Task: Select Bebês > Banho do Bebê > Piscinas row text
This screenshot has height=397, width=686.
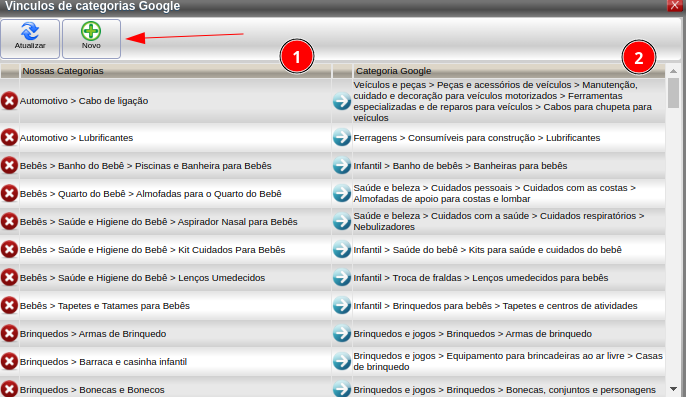Action: 146,165
